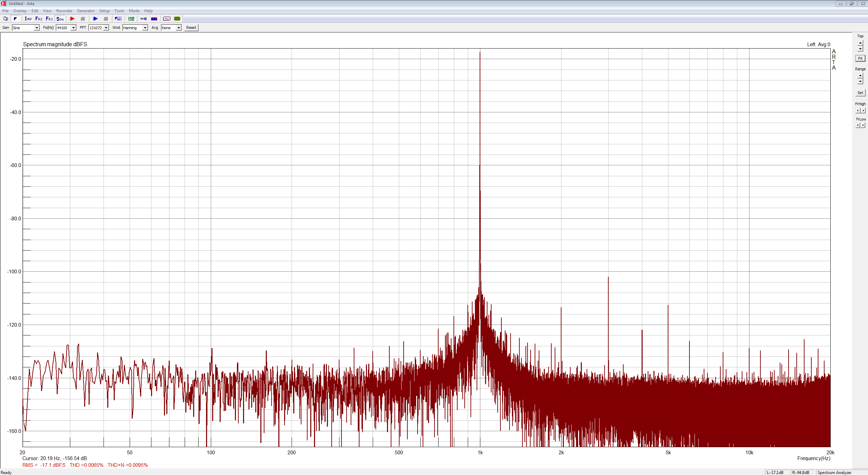Open the Recorder menu

click(64, 11)
